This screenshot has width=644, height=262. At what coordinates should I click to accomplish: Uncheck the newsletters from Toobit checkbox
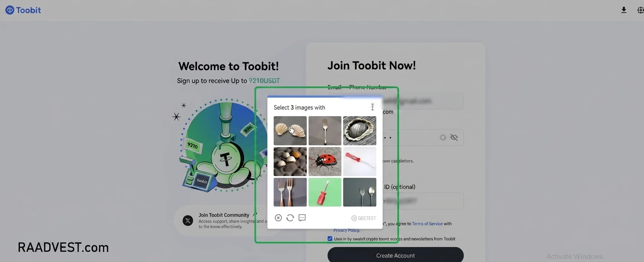[x=330, y=239]
